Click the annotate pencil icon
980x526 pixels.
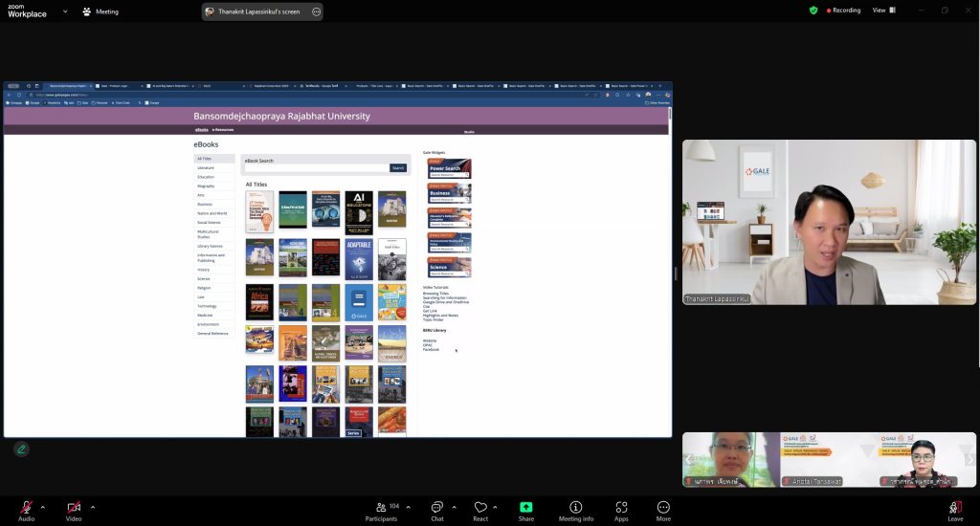tap(21, 449)
